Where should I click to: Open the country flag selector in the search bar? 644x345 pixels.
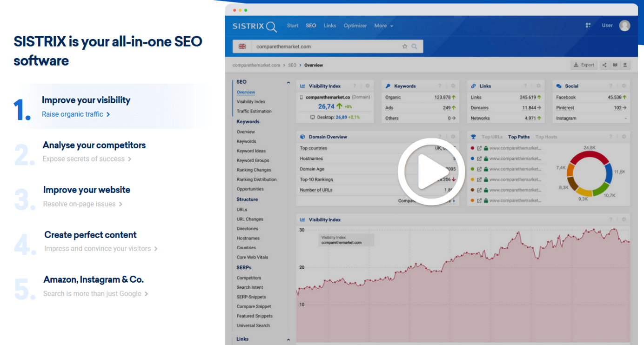pyautogui.click(x=242, y=46)
